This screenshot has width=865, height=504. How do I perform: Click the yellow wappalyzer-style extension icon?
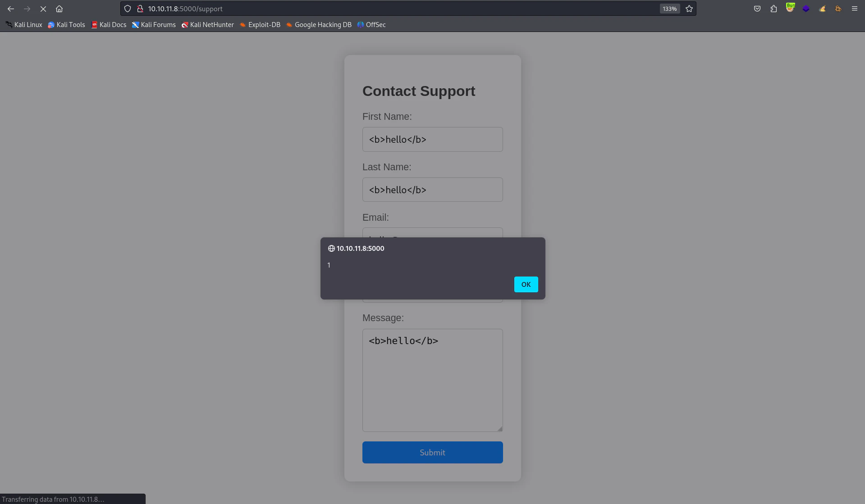coord(822,9)
